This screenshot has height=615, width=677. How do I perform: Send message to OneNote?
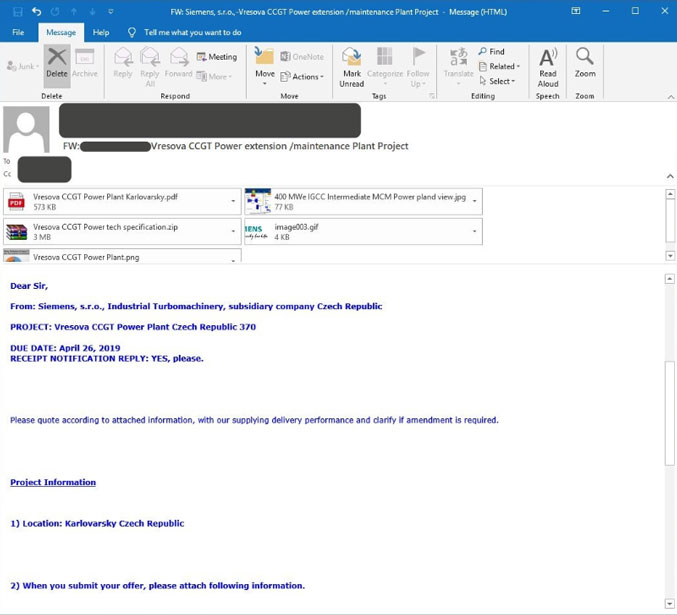point(302,57)
